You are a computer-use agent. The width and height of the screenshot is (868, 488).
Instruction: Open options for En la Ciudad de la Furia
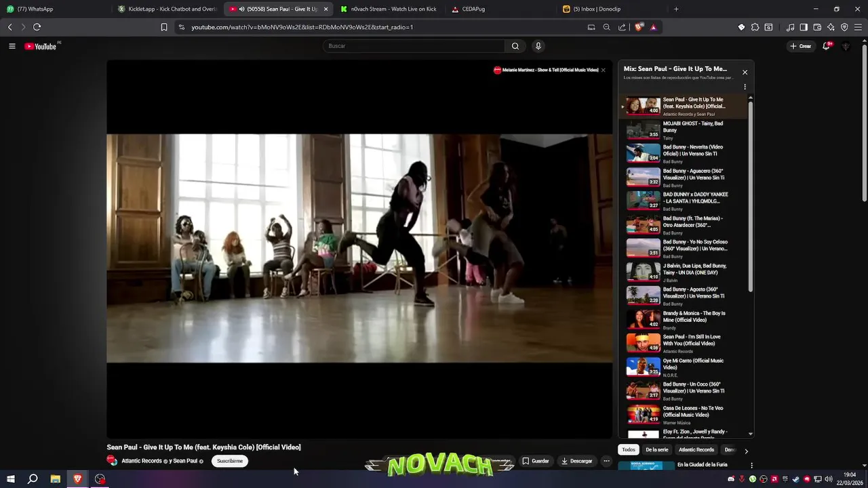[751, 466]
